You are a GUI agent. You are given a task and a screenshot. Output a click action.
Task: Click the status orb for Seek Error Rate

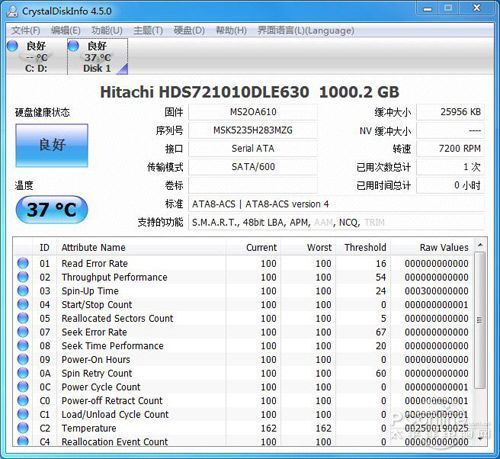point(23,332)
